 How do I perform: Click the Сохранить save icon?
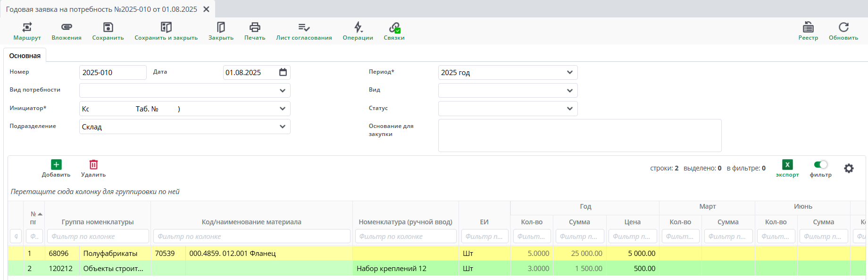pyautogui.click(x=108, y=31)
